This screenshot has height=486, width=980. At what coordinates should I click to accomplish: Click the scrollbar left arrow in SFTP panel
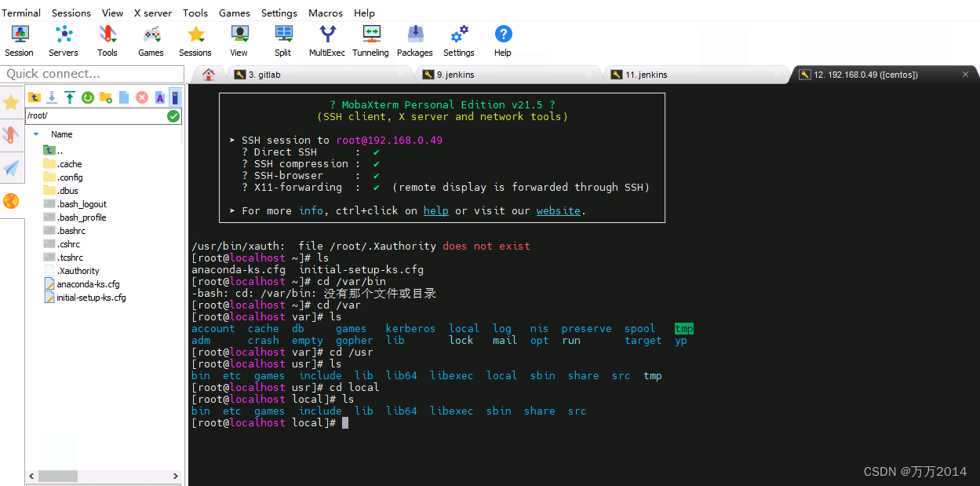coord(32,476)
